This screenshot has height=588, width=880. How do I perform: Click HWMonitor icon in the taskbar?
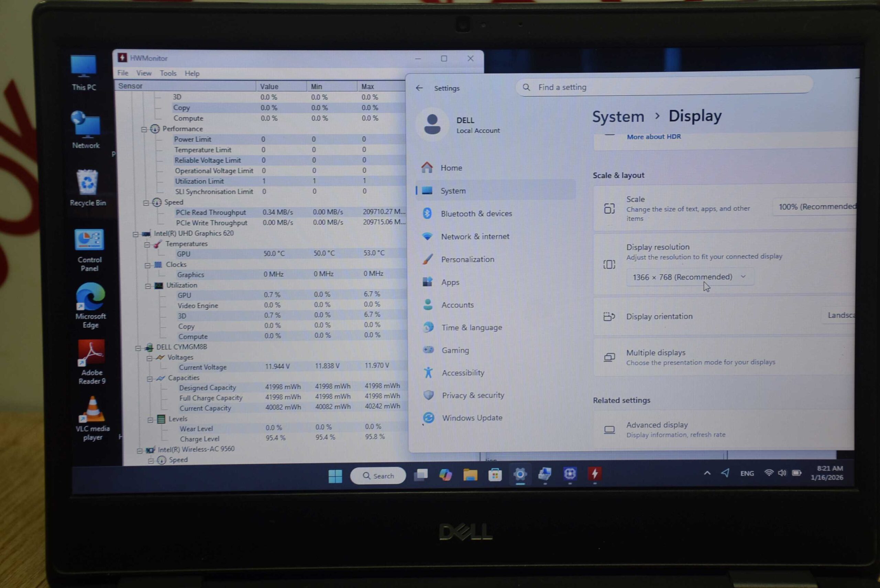point(595,474)
